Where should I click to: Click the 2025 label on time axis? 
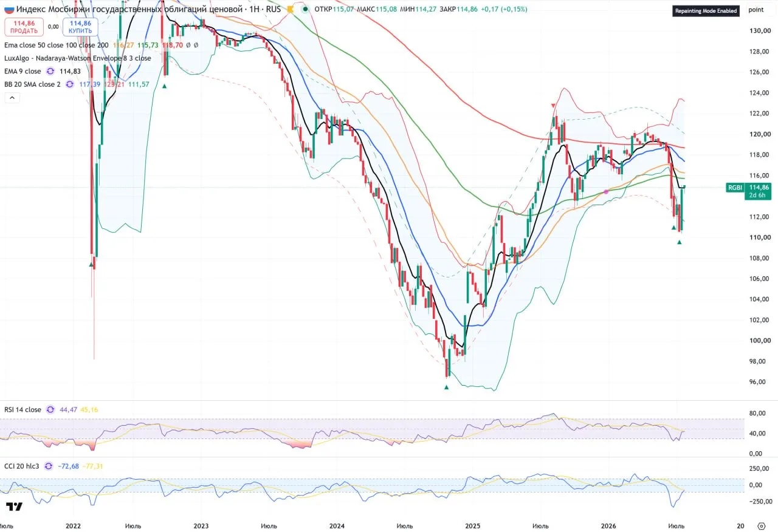click(x=473, y=526)
